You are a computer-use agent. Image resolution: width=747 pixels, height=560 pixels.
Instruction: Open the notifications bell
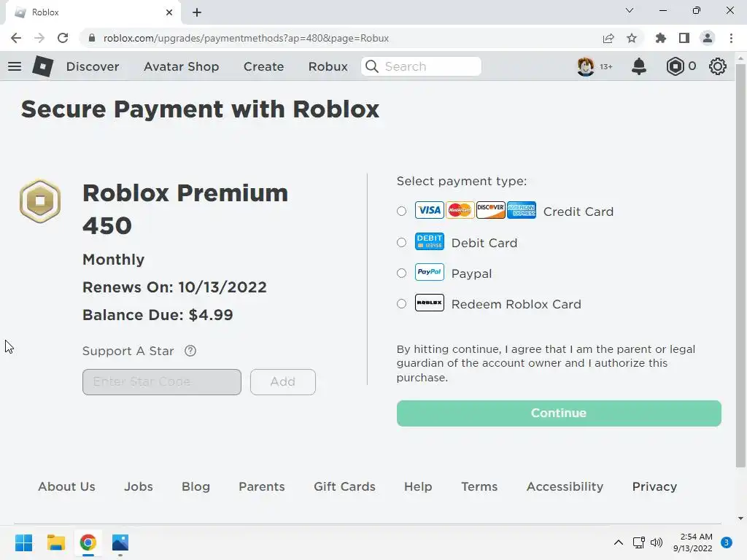[x=639, y=66]
